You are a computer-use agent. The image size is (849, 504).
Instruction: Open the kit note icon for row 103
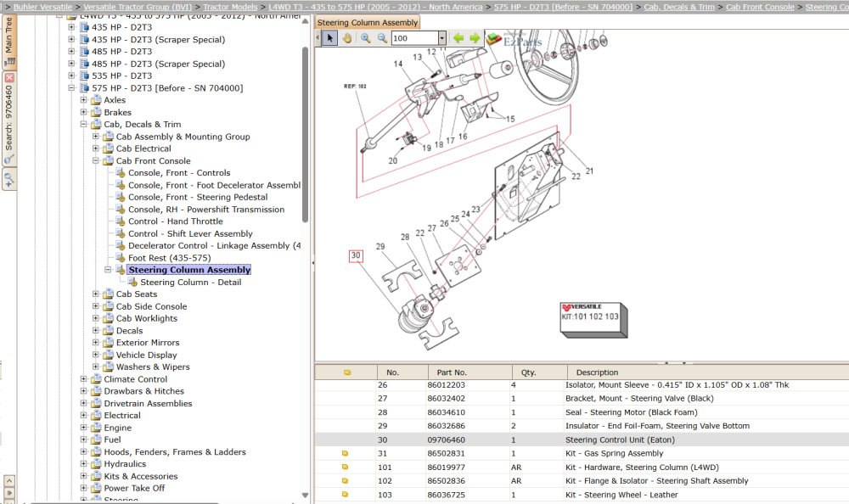tap(346, 495)
